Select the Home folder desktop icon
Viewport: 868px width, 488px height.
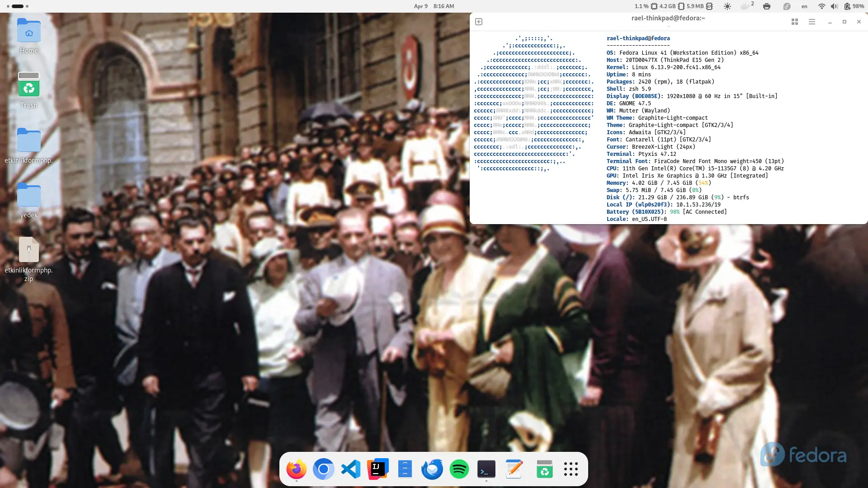pos(28,36)
